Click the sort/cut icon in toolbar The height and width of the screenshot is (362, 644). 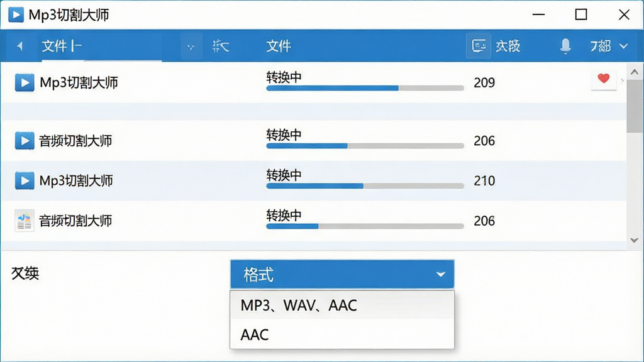click(x=221, y=46)
